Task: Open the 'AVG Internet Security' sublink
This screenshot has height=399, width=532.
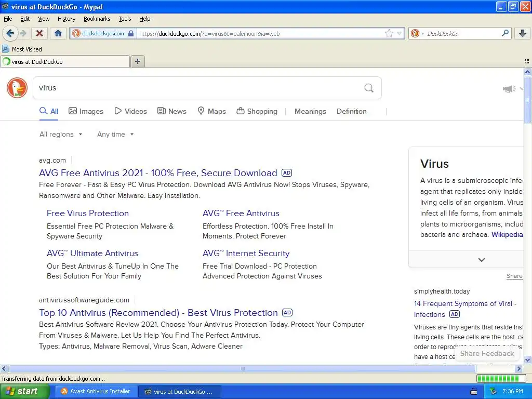Action: click(x=246, y=254)
